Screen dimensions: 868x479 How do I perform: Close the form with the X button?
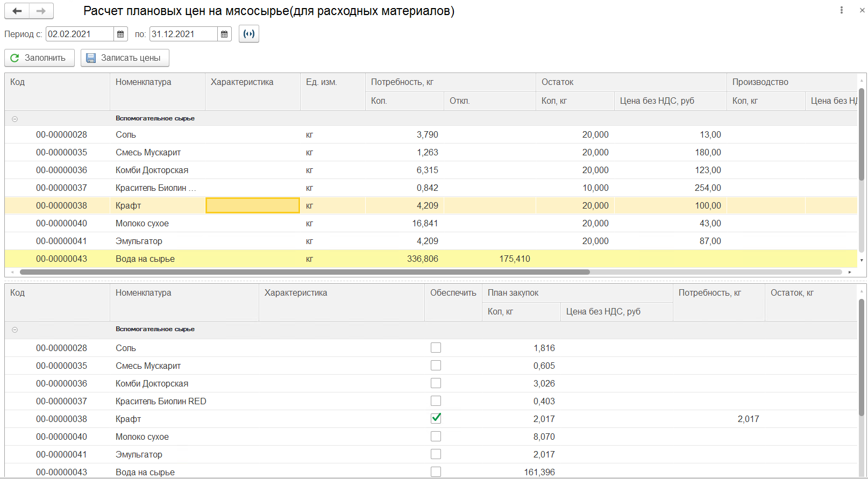pyautogui.click(x=862, y=10)
